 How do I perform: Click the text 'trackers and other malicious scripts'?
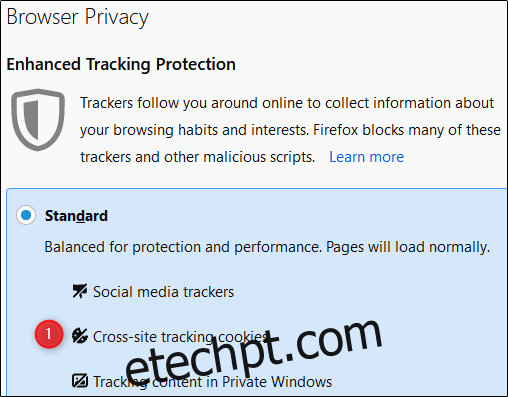click(198, 157)
